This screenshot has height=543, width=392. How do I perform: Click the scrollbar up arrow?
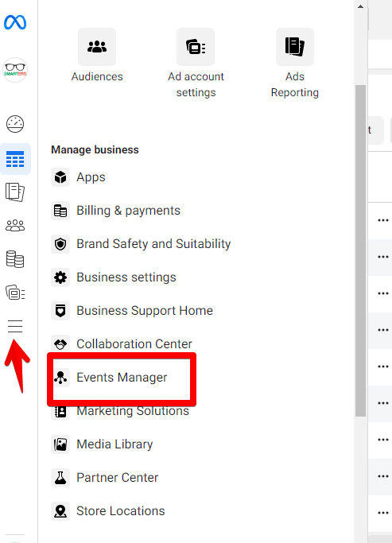(x=360, y=6)
